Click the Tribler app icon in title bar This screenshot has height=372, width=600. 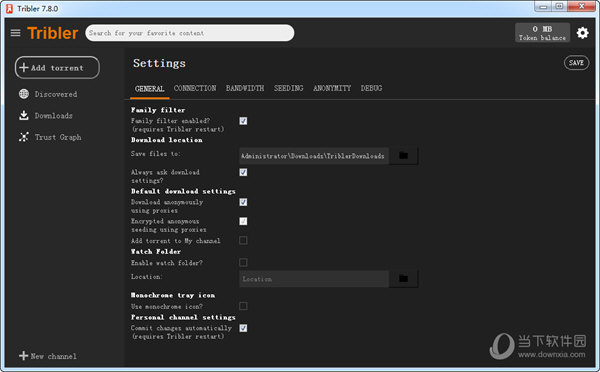tap(10, 8)
